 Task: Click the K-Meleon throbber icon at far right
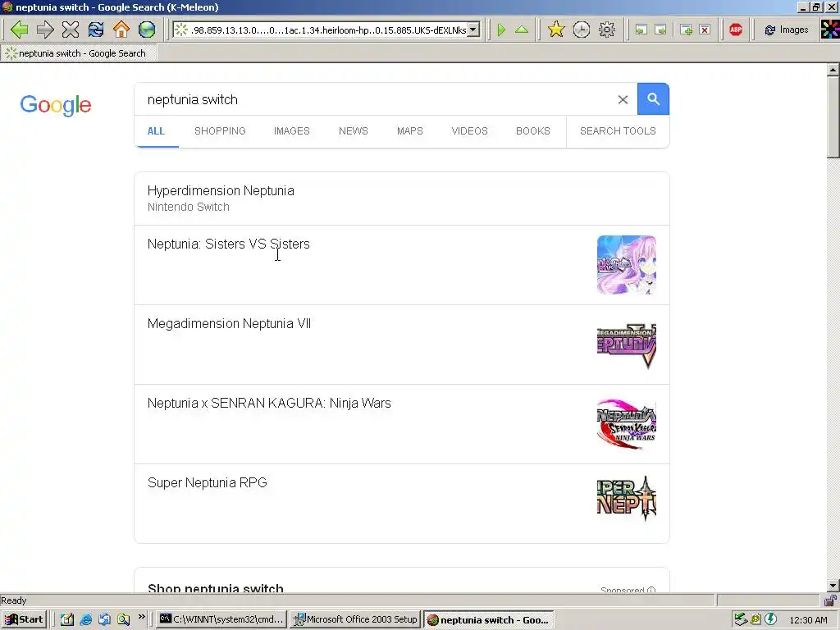pyautogui.click(x=830, y=30)
